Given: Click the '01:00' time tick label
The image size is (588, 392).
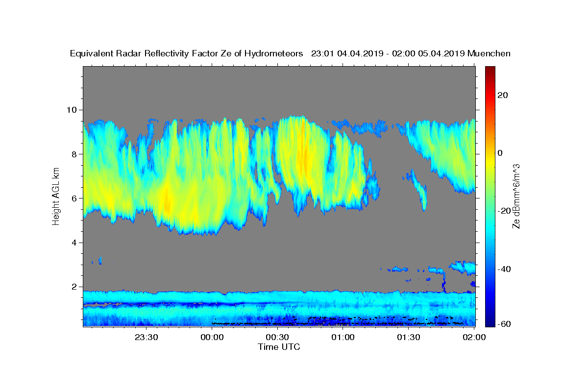Looking at the screenshot, I should [343, 337].
